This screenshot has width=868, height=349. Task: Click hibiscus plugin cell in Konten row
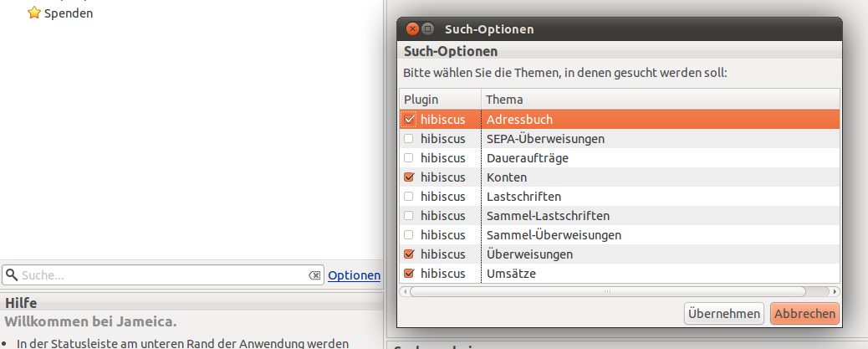point(443,177)
